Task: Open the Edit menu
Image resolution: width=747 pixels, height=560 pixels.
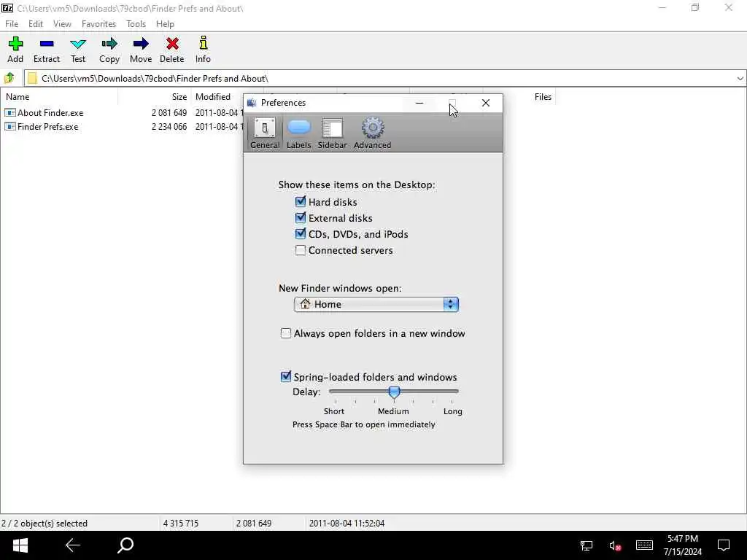Action: (x=35, y=24)
